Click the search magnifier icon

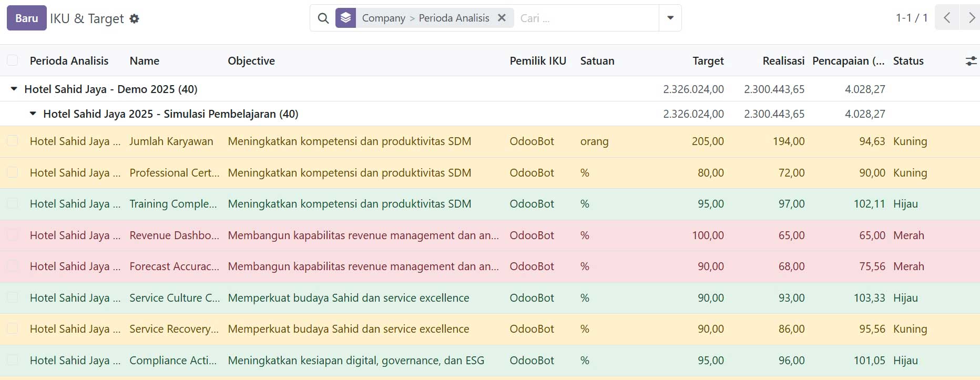[x=323, y=18]
